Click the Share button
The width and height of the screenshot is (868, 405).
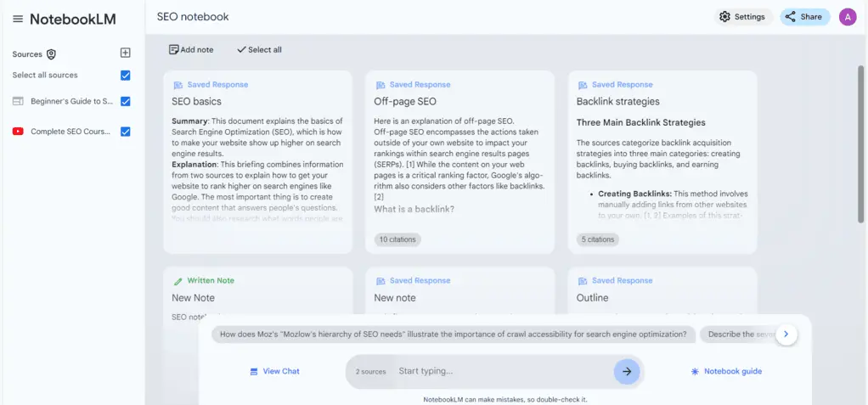(x=804, y=17)
